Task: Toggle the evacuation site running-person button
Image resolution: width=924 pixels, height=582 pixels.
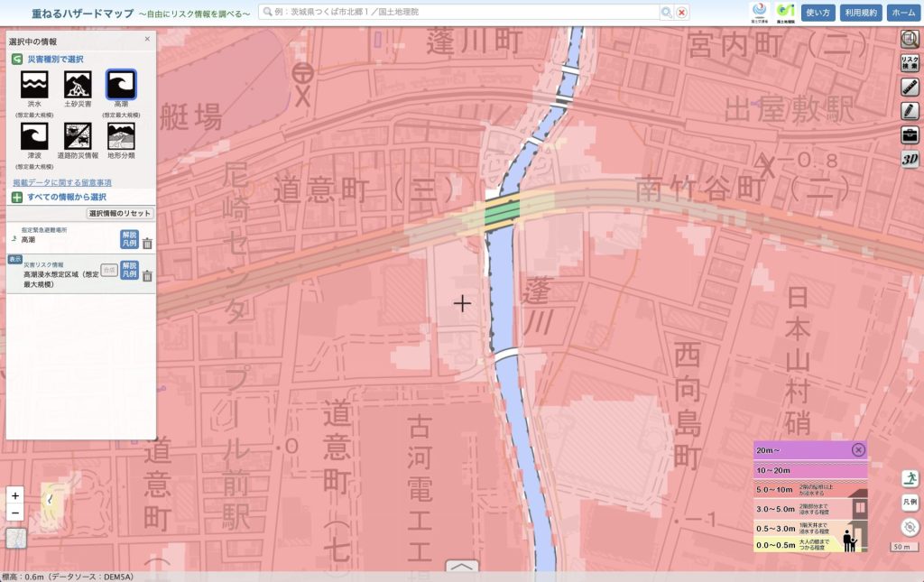Action: 910,478
